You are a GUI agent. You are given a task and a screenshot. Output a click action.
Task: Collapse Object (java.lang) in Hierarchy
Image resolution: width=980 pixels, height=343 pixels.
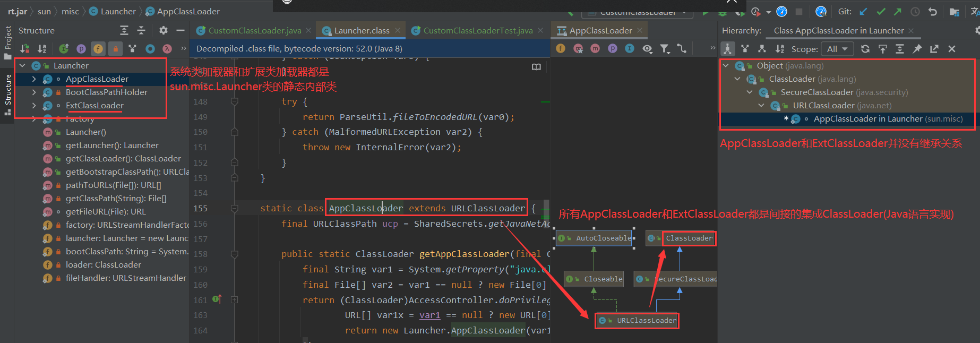726,66
